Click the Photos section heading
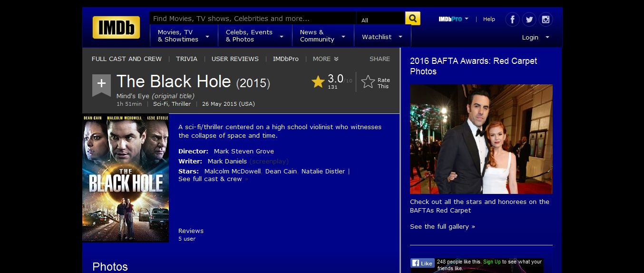The image size is (644, 273). 110,267
